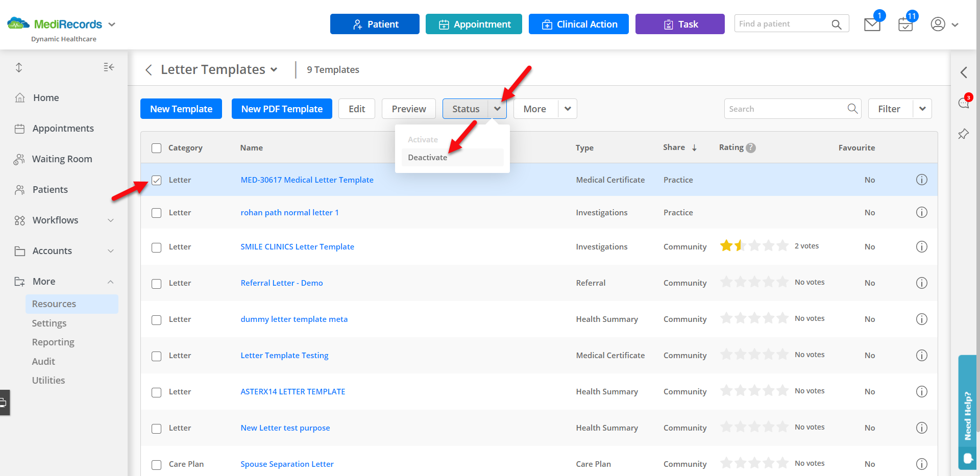Screen dimensions: 980x476
Task: Check the rohan path normal letter 1 row
Action: pos(157,213)
